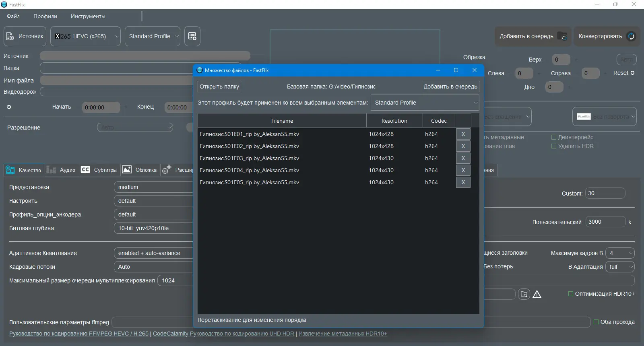Click the Источник source button
The image size is (644, 346).
[x=25, y=36]
